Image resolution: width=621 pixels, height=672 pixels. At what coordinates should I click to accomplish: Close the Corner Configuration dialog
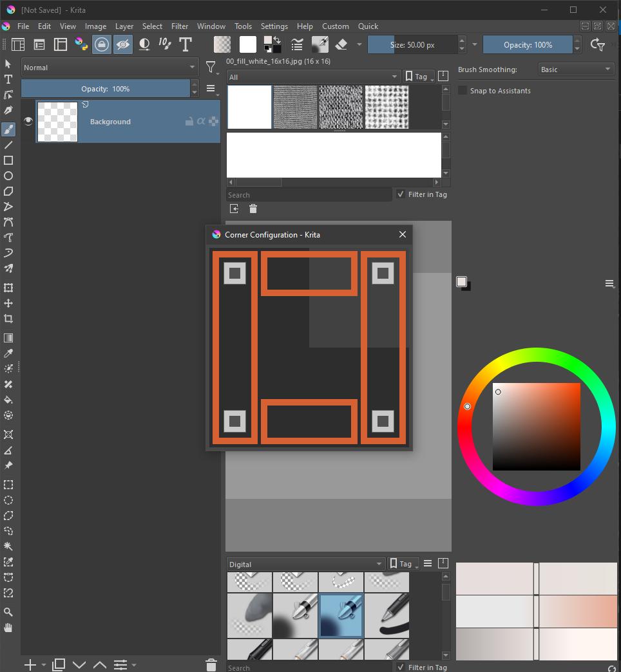403,235
